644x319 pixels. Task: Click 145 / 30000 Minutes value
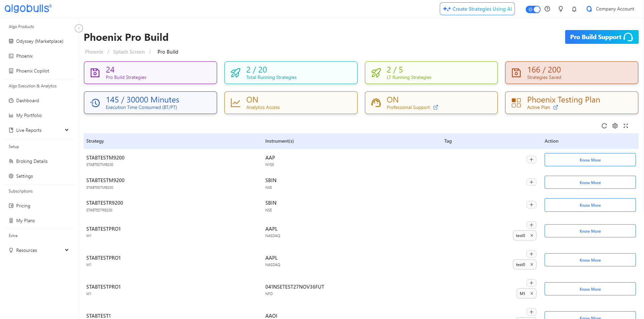coord(143,100)
